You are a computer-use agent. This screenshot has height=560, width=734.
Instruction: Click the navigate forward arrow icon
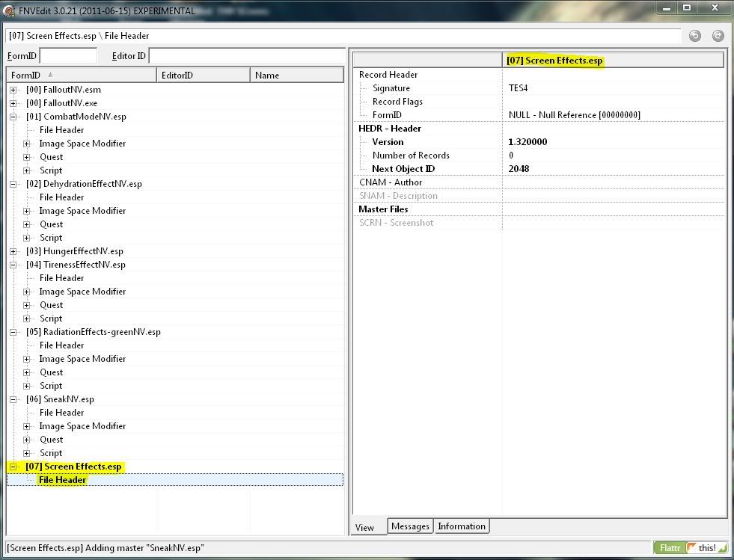718,36
